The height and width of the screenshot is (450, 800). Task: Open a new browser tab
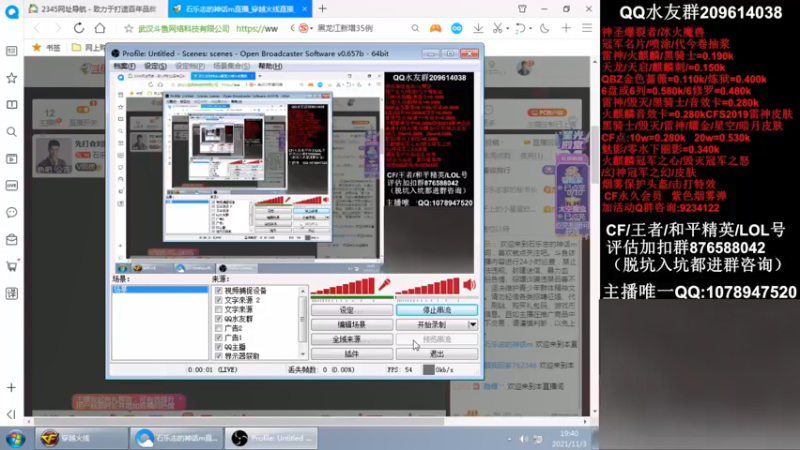322,9
